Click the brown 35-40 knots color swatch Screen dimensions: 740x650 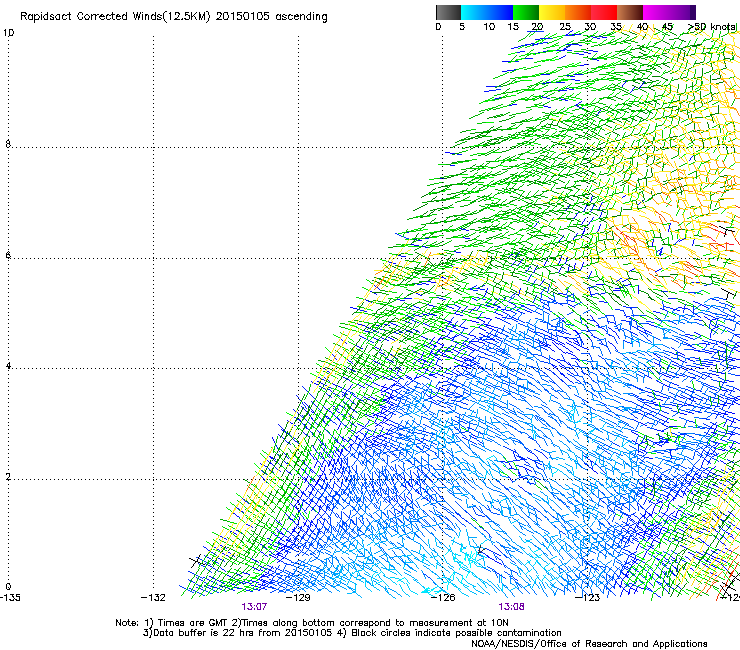click(x=630, y=12)
